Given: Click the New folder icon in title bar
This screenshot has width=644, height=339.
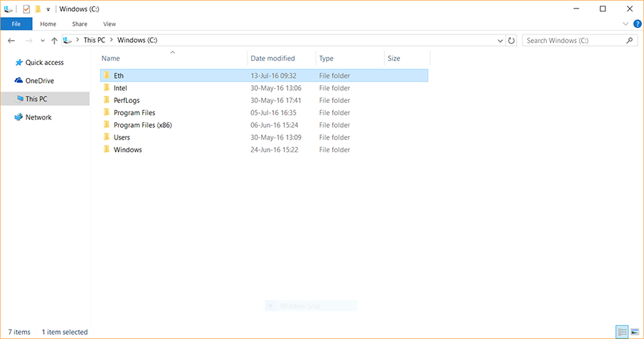Looking at the screenshot, I should [38, 9].
